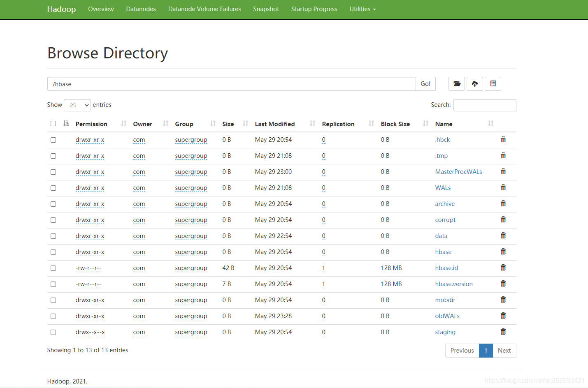
Task: Toggle the select-all checkbox in header
Action: click(x=53, y=124)
